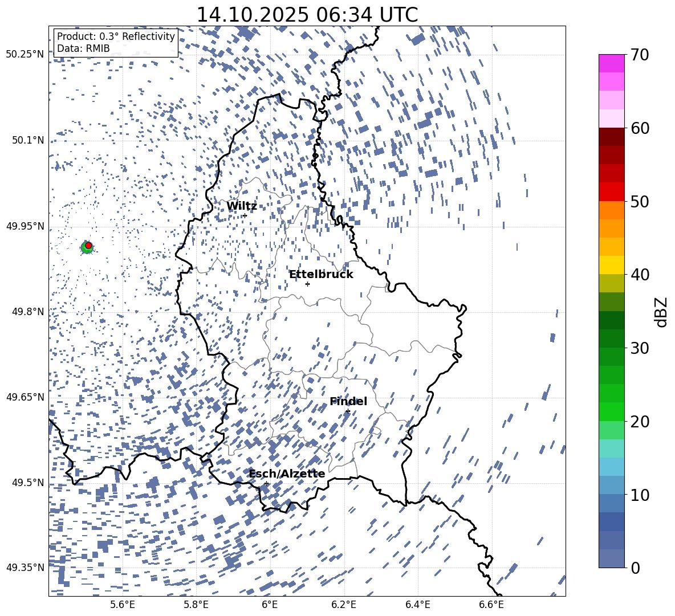Click the bright green colorbar segment at 20
The width and height of the screenshot is (675, 616).
pyautogui.click(x=611, y=411)
